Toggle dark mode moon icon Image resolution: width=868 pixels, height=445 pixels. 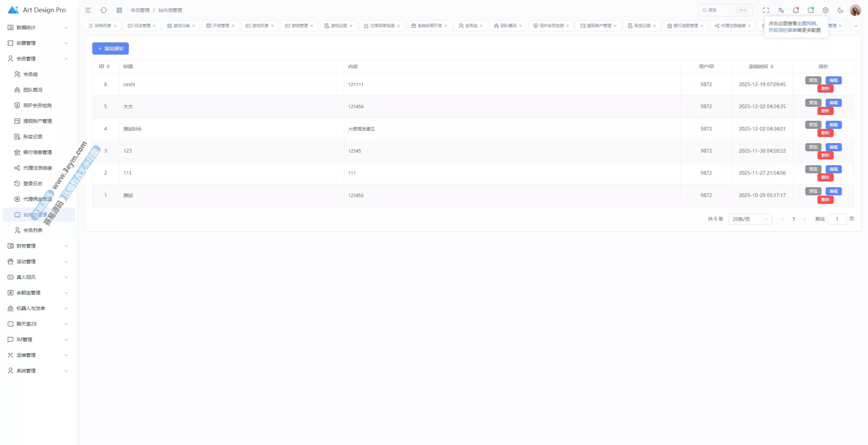(840, 10)
